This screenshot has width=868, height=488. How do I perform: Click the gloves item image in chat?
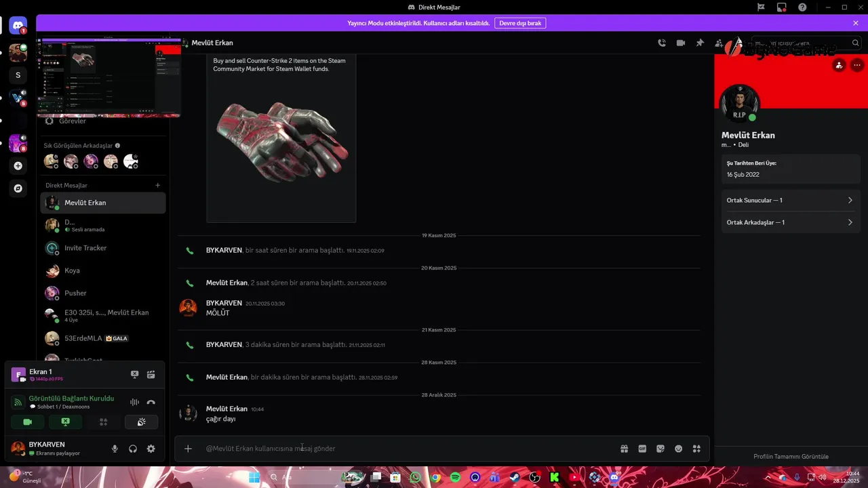[281, 141]
